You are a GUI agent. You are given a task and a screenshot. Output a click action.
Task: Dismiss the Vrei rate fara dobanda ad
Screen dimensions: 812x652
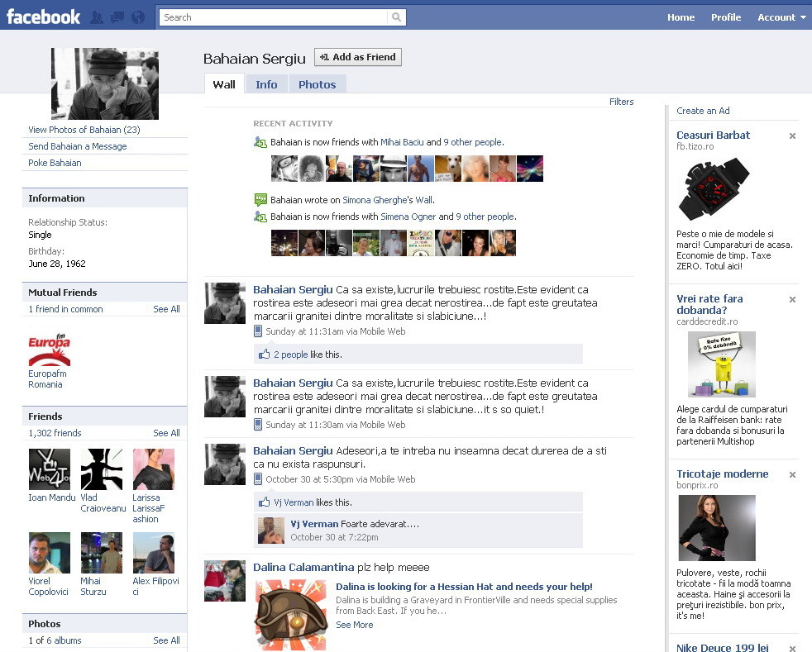792,299
